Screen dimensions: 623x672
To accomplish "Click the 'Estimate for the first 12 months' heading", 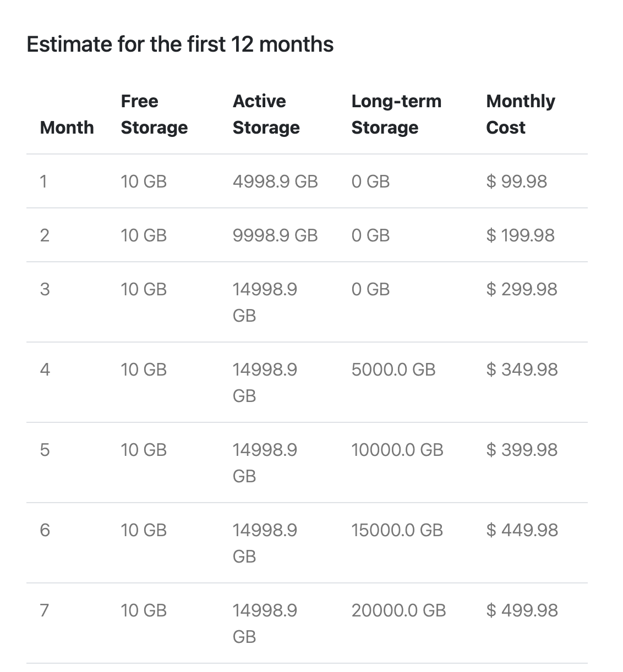I will pos(180,44).
